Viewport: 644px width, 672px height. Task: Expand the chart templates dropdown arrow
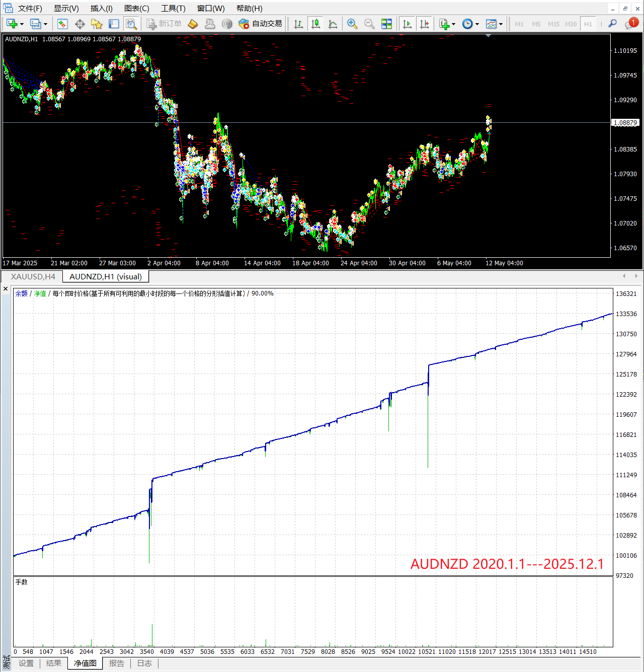tap(501, 24)
